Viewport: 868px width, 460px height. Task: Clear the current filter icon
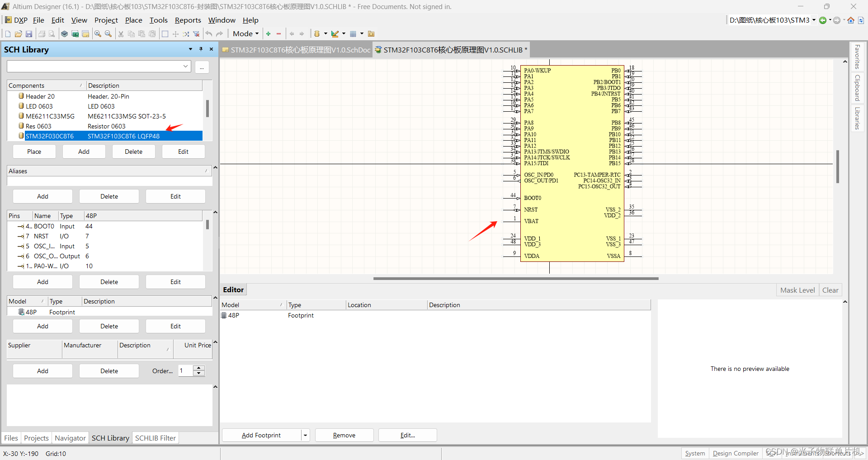[196, 34]
